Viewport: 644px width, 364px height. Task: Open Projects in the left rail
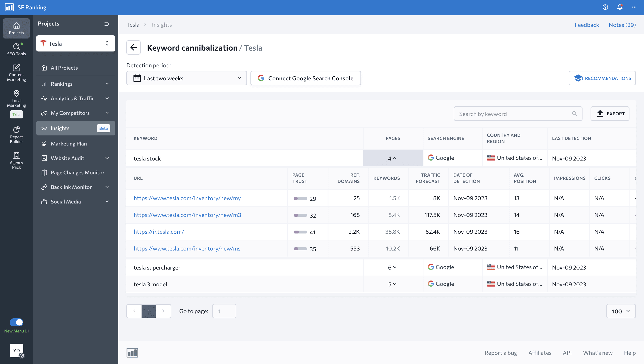16,28
